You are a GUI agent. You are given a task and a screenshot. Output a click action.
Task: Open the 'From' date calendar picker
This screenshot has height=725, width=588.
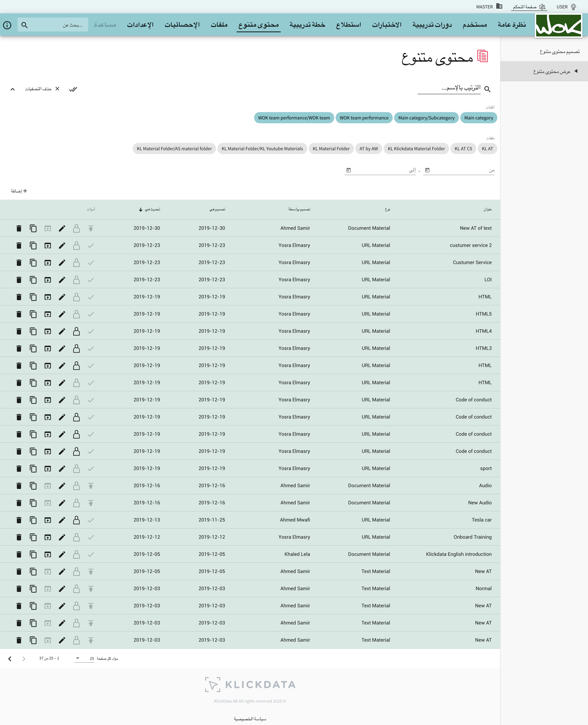pyautogui.click(x=427, y=170)
